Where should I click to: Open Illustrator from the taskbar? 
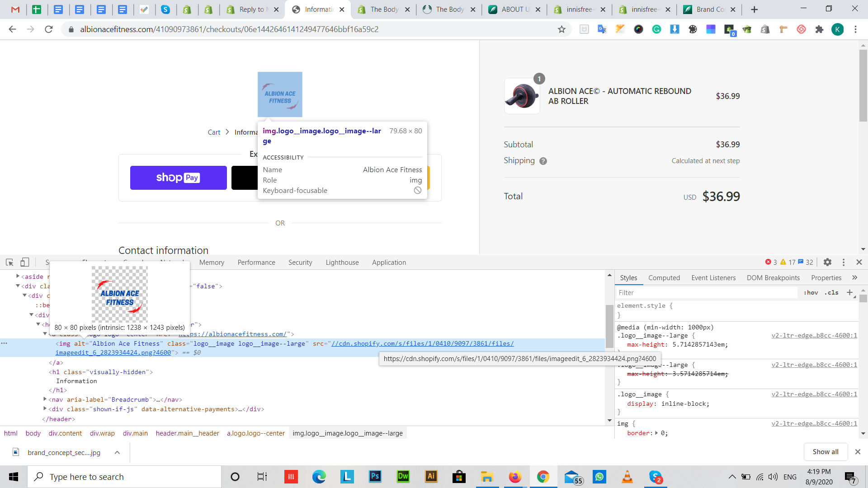[431, 477]
